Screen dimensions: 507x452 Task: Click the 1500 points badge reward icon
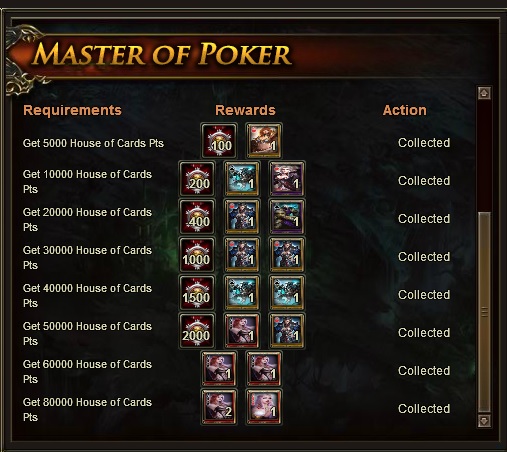[x=197, y=292]
